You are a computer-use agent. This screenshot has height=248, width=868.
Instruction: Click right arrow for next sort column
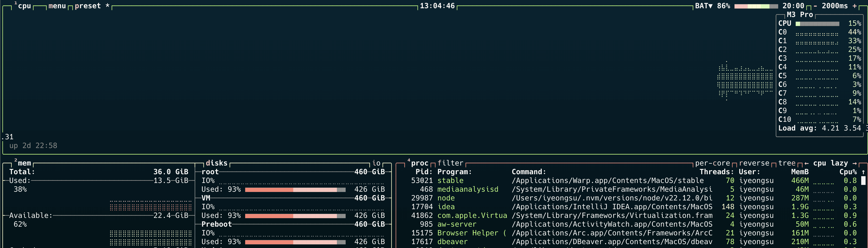(x=854, y=163)
